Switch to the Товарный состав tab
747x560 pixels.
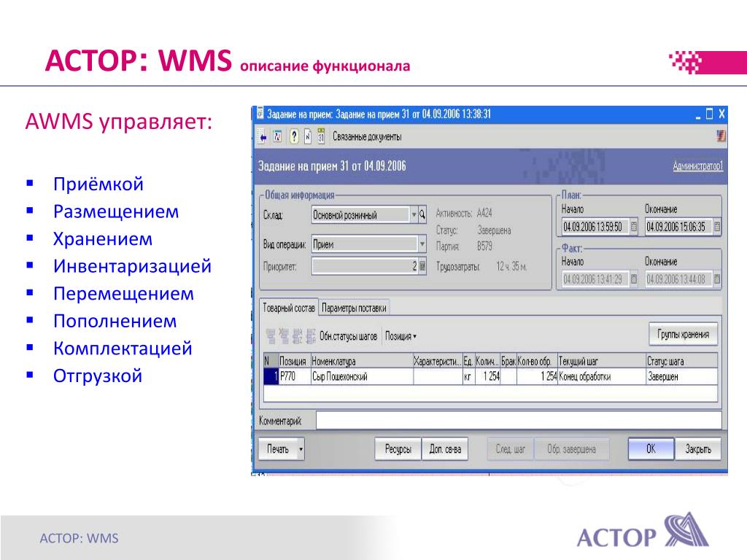(x=289, y=308)
